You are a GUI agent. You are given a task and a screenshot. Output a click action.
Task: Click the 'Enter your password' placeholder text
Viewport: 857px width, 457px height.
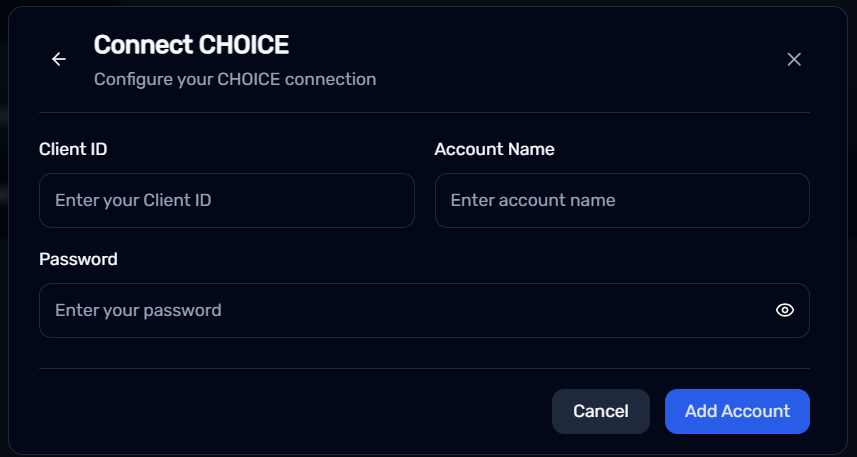pyautogui.click(x=138, y=310)
